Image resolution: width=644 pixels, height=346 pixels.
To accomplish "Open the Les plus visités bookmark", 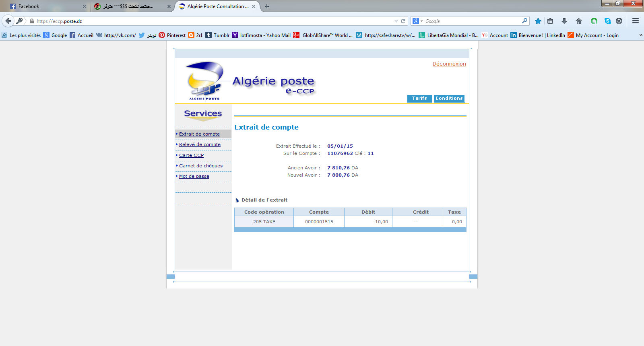I will 21,35.
